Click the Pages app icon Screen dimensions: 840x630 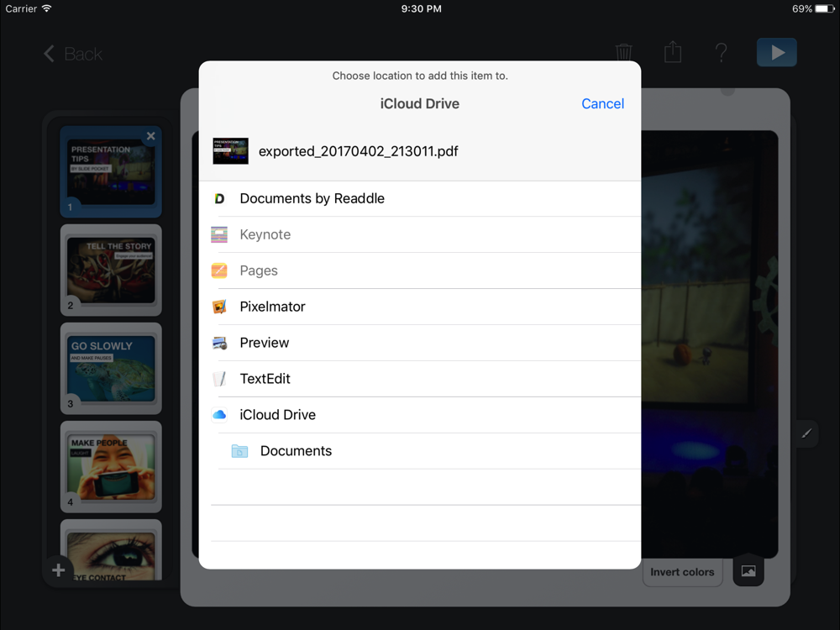[219, 270]
